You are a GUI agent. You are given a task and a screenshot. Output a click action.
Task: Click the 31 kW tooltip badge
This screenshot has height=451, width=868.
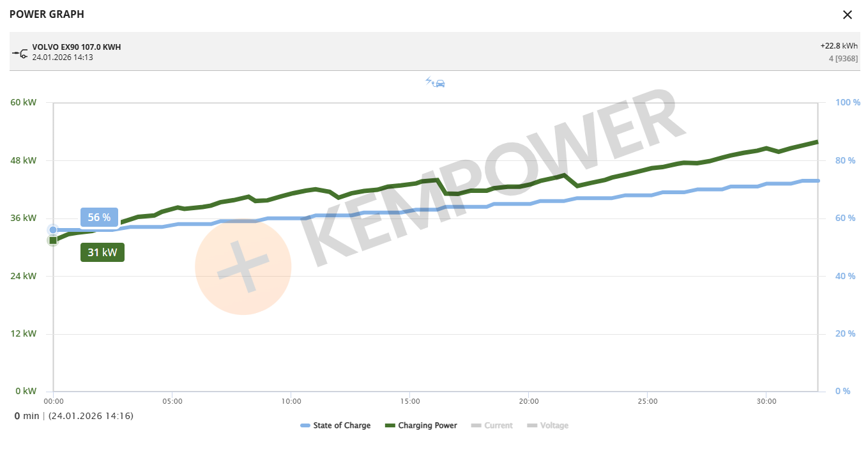point(102,252)
